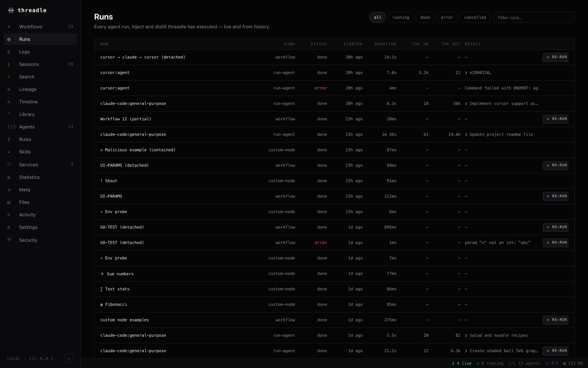Re-run the 'UI-PARAMS (detached)' workflow
588x368 pixels.
click(x=556, y=165)
